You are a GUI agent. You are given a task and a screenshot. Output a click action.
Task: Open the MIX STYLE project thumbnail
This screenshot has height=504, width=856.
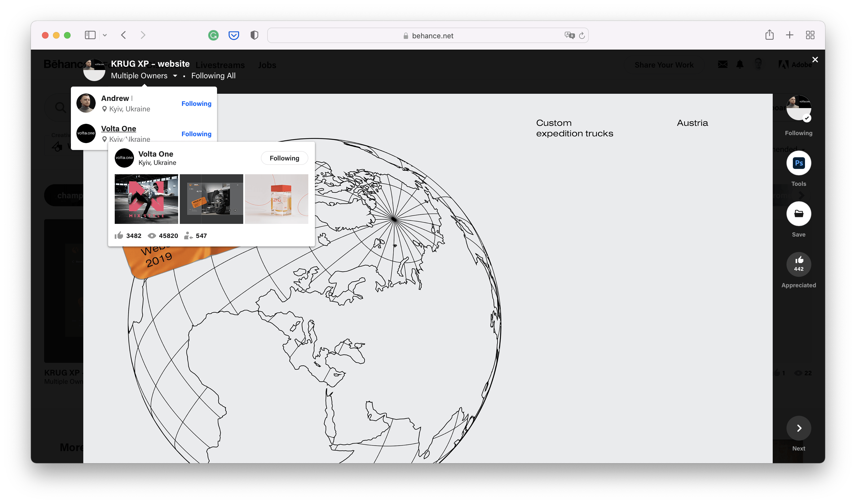[146, 199]
